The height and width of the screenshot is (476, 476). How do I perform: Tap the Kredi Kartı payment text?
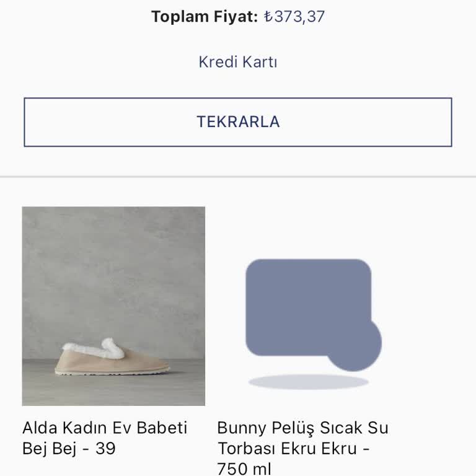click(238, 62)
